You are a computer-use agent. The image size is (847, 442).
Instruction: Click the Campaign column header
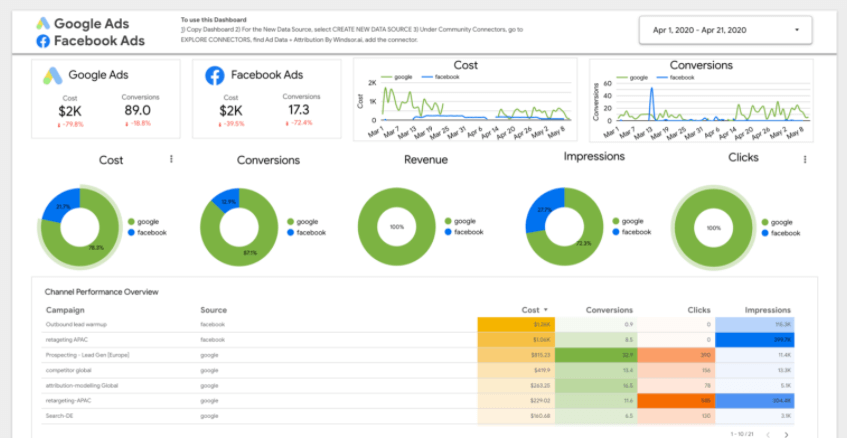(x=65, y=310)
